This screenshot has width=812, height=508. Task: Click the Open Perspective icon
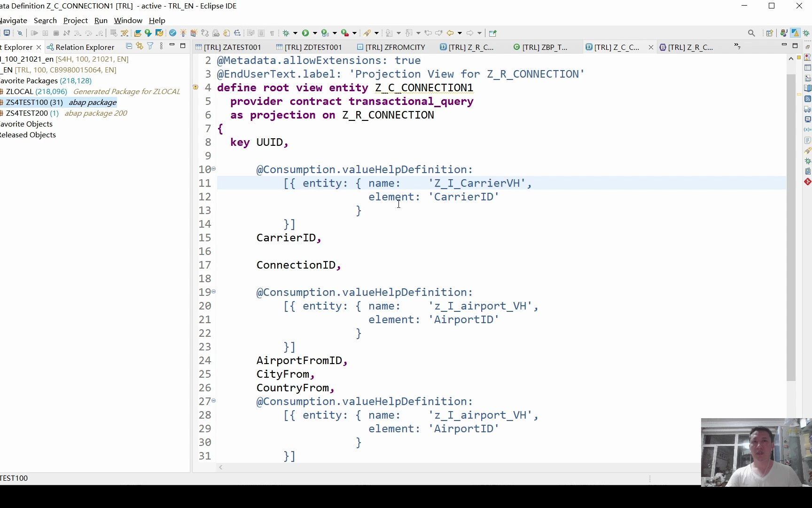(x=769, y=33)
